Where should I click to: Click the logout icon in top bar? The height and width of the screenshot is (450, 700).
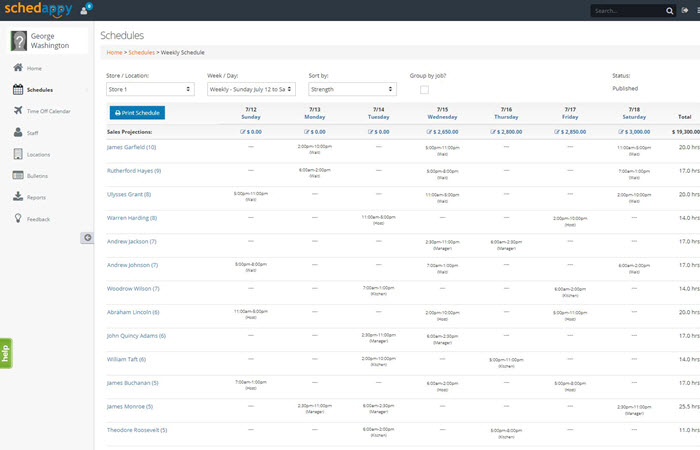(x=685, y=11)
